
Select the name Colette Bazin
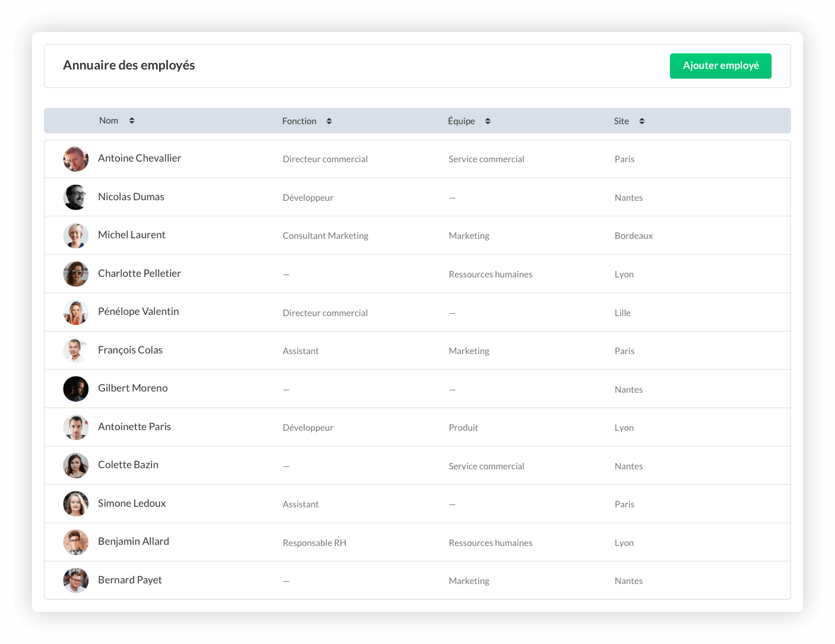point(128,465)
